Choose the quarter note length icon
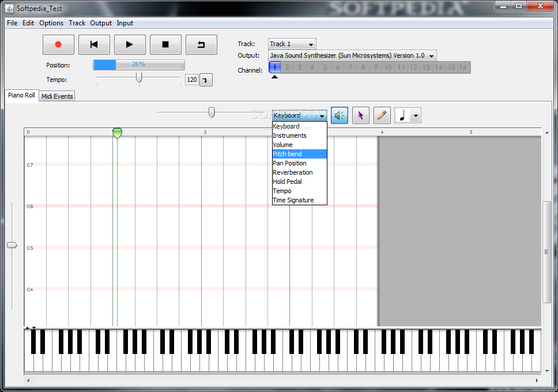The image size is (558, 392). [x=402, y=115]
